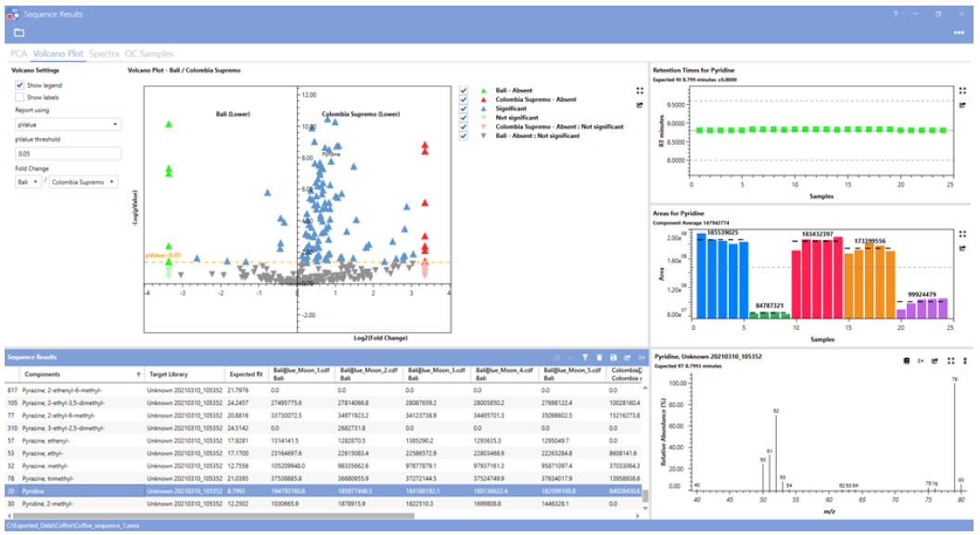
Task: Uncheck Colombia Supremo - Absent legend checkbox
Action: (464, 99)
